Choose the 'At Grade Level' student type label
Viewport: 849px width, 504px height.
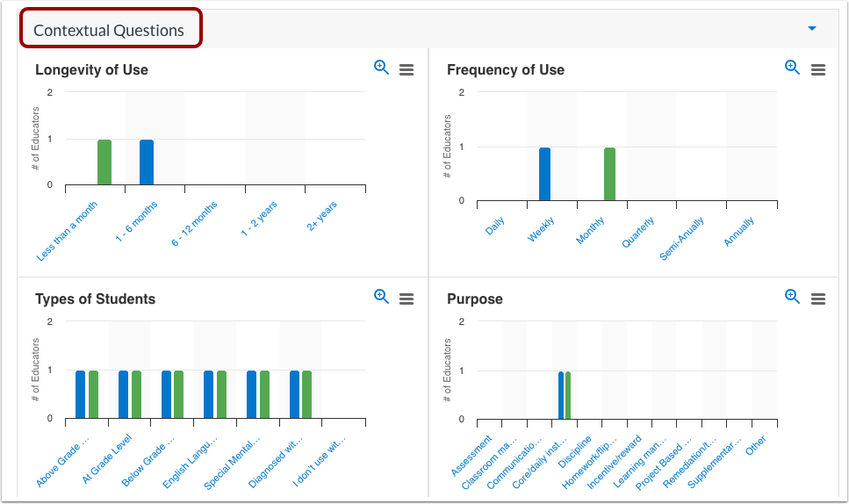106,458
